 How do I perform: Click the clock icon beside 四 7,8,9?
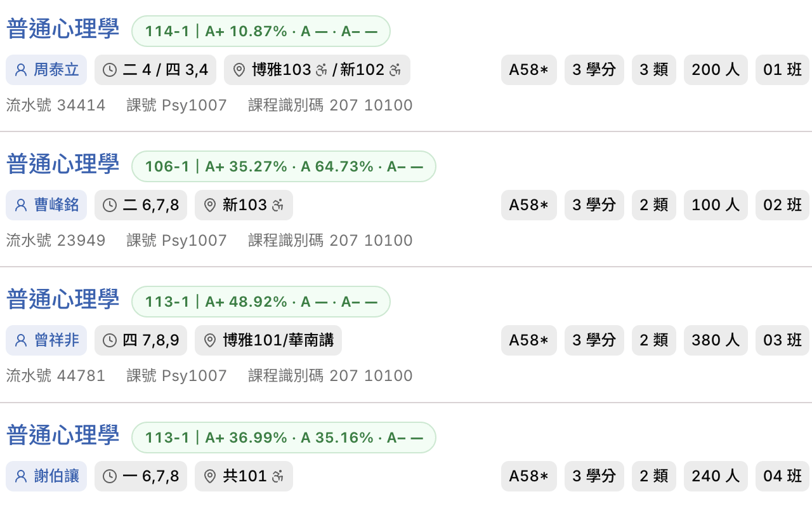110,340
